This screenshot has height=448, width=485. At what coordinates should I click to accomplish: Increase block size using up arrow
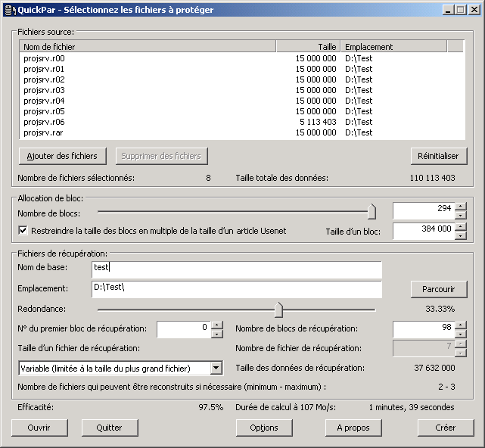point(460,226)
